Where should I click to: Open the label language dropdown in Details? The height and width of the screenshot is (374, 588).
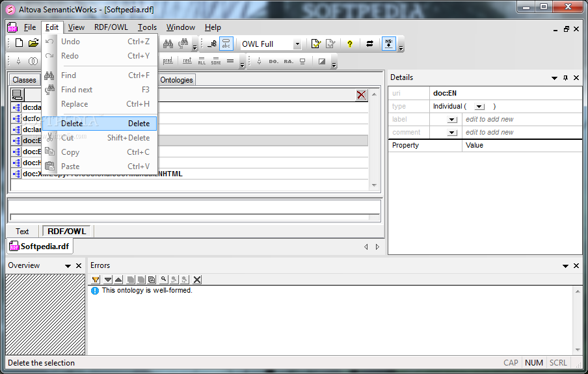coord(452,120)
